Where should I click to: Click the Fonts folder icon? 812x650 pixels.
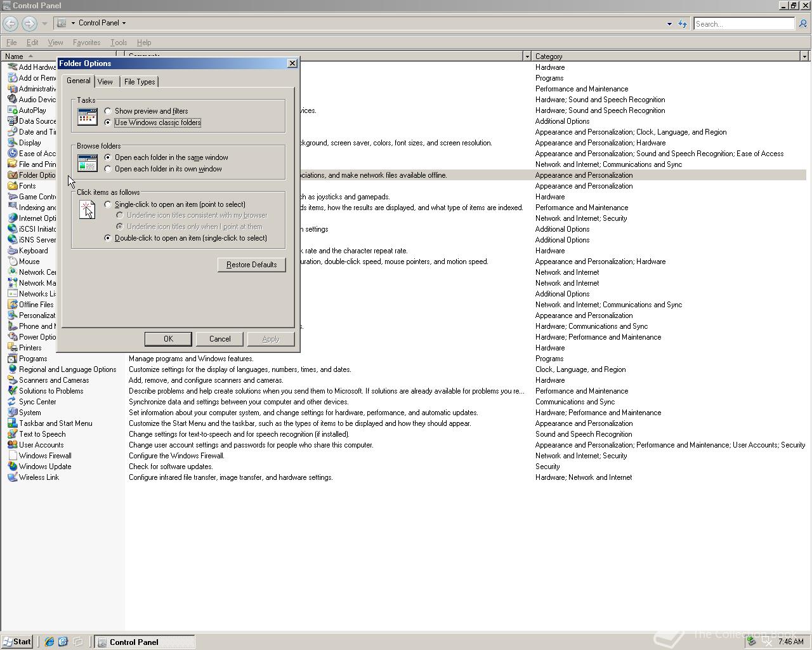coord(12,186)
